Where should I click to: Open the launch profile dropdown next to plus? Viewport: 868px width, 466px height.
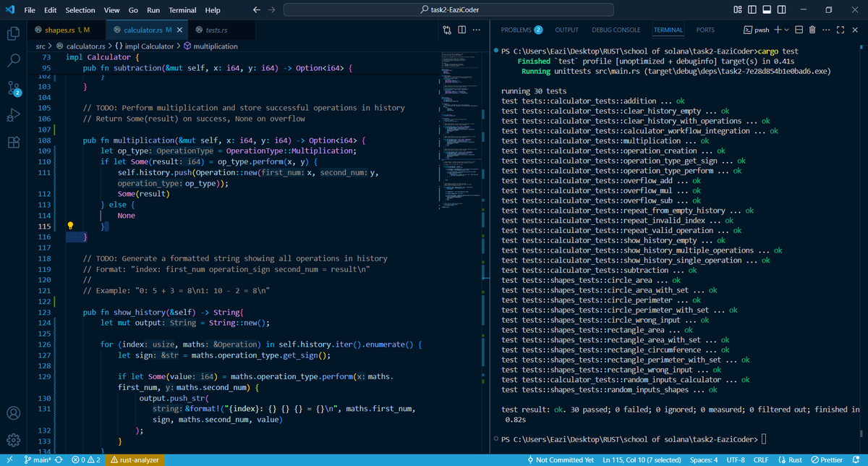[786, 30]
